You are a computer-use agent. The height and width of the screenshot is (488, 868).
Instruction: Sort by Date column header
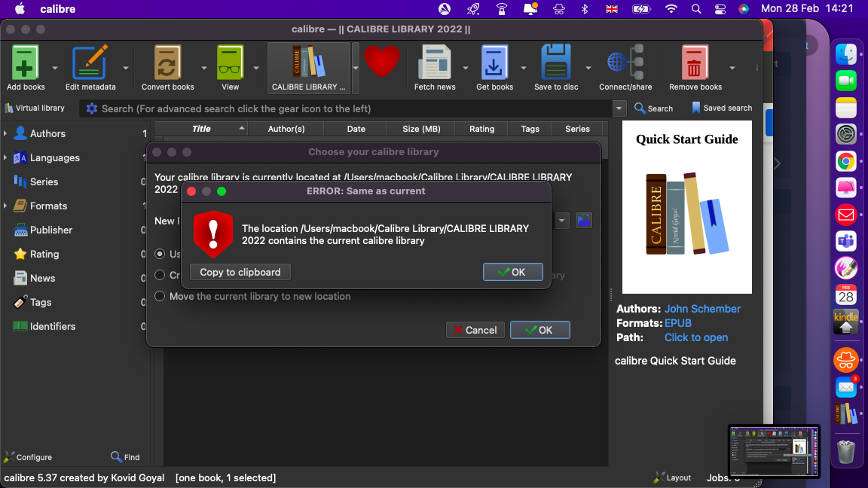point(356,129)
